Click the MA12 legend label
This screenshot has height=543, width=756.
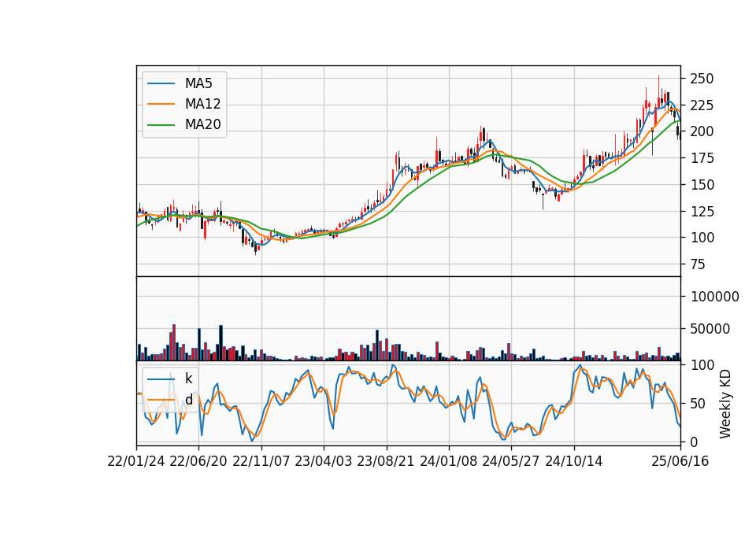[202, 104]
